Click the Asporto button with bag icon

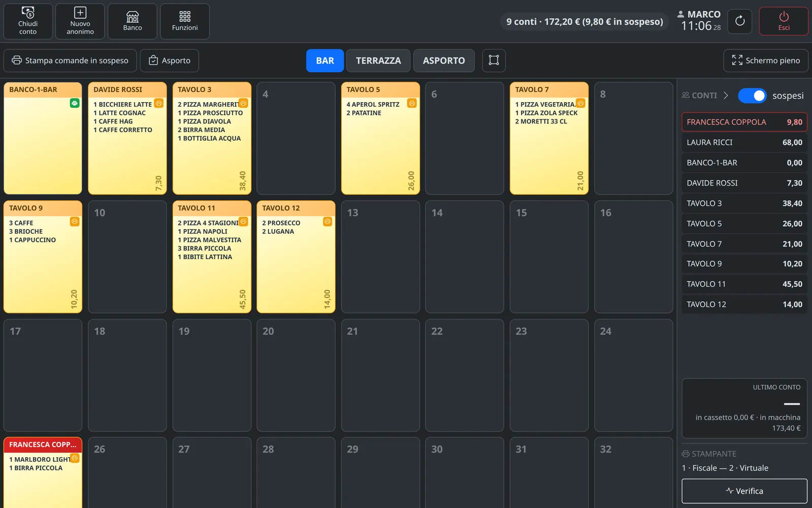pos(170,60)
